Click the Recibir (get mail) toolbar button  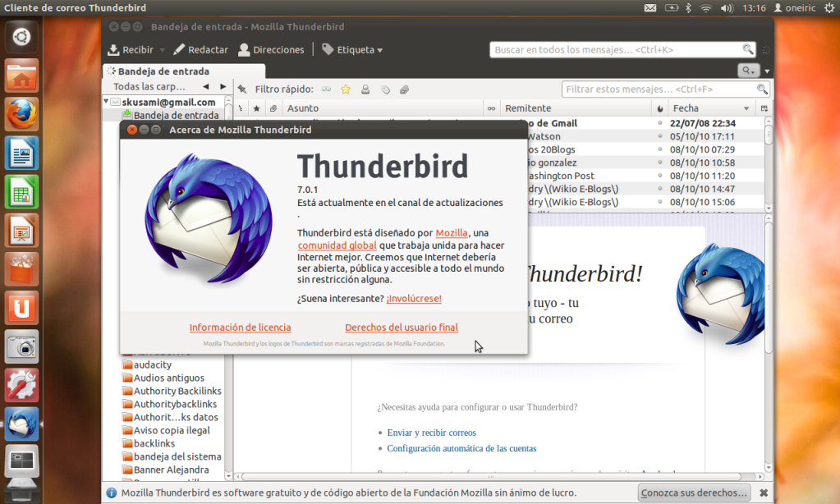tap(131, 50)
